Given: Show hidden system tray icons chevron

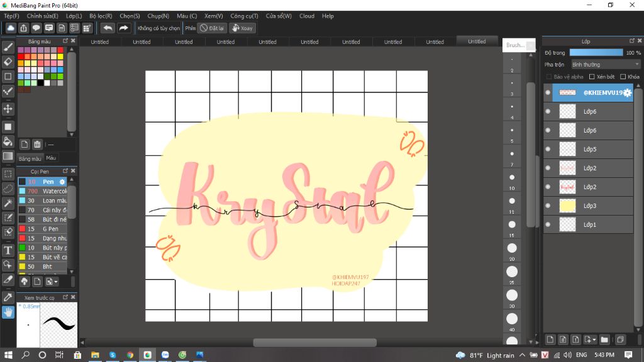Looking at the screenshot, I should coord(522,355).
